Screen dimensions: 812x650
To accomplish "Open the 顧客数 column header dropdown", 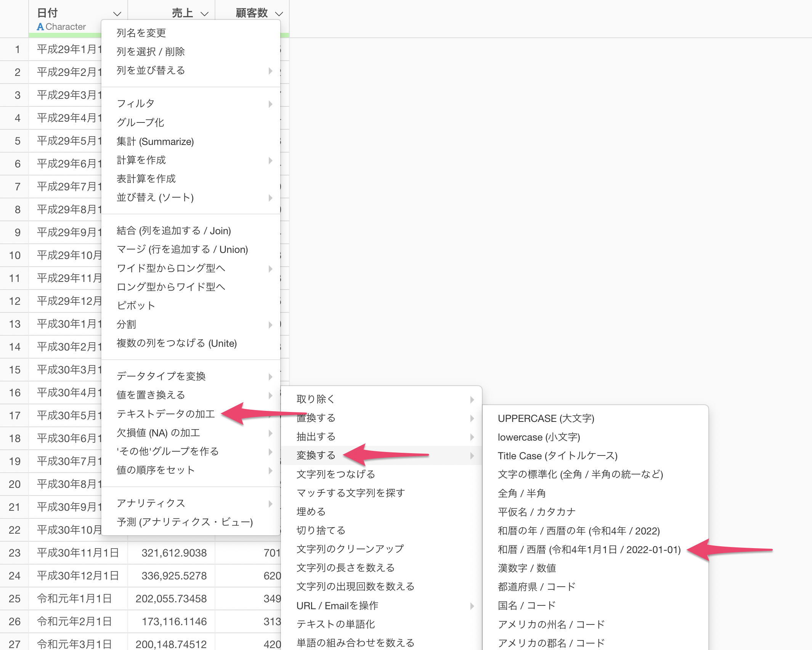I will click(279, 14).
